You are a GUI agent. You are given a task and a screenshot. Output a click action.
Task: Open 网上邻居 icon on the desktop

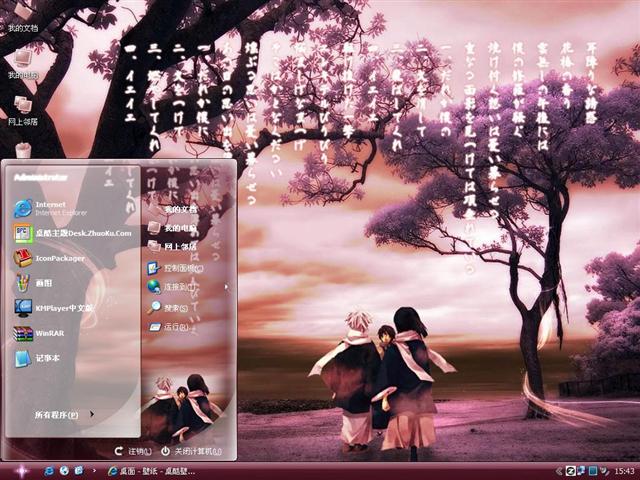click(x=23, y=110)
